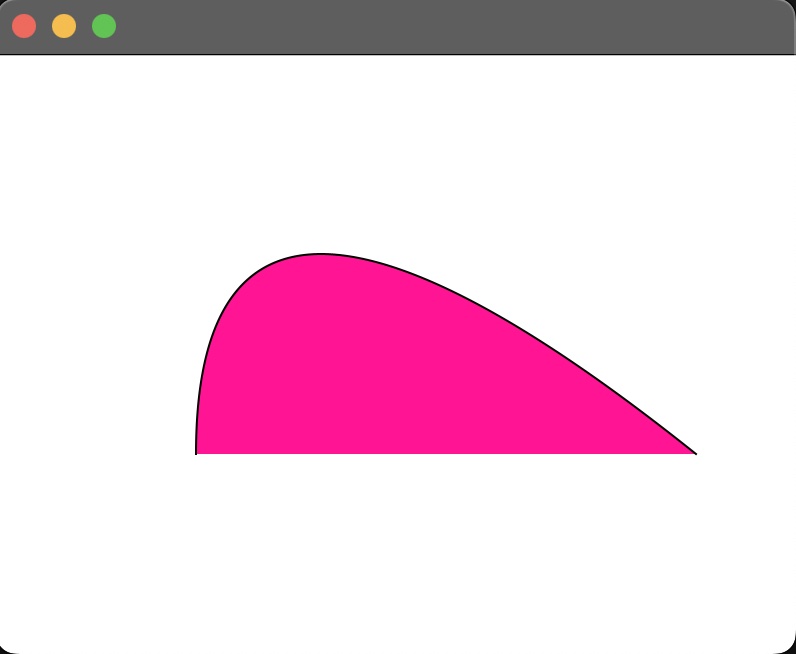Hit the green maximize window button
Screen dimensions: 796x654
point(104,26)
